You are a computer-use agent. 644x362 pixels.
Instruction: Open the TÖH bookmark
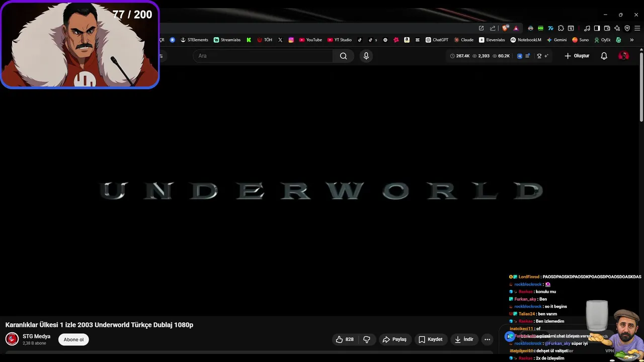coord(265,40)
